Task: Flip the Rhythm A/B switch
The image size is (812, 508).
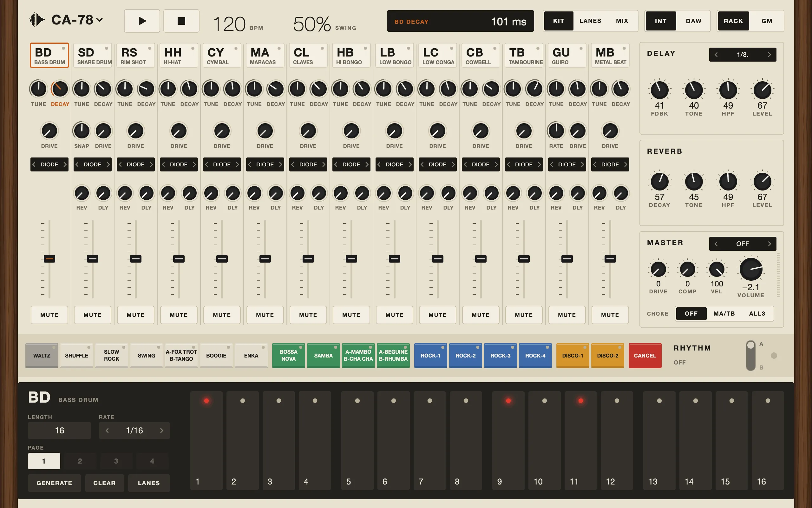Action: (x=750, y=356)
